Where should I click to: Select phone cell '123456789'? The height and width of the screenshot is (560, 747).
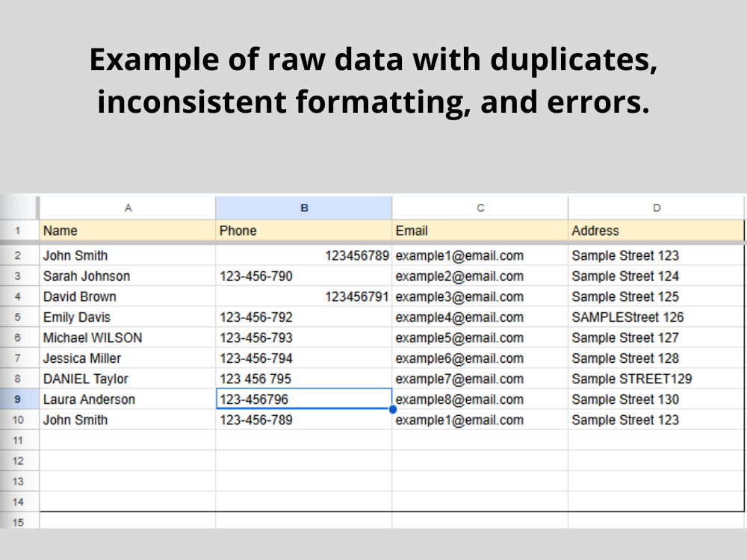coord(304,255)
